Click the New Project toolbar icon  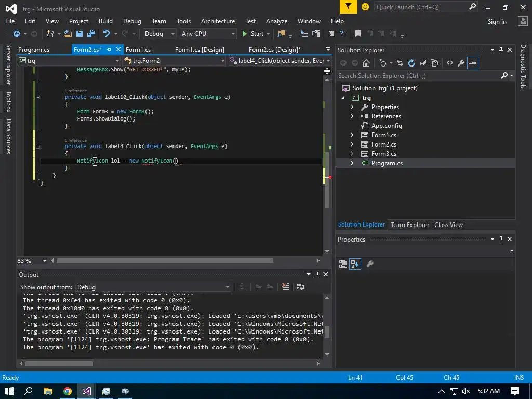point(50,34)
